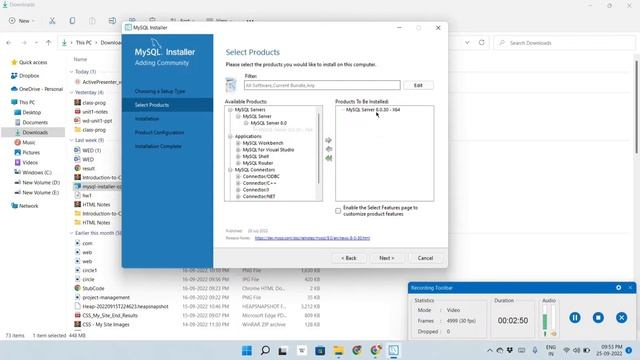Open OneDrive - Personal in sidebar
Screen dimensions: 640x360
36,89
